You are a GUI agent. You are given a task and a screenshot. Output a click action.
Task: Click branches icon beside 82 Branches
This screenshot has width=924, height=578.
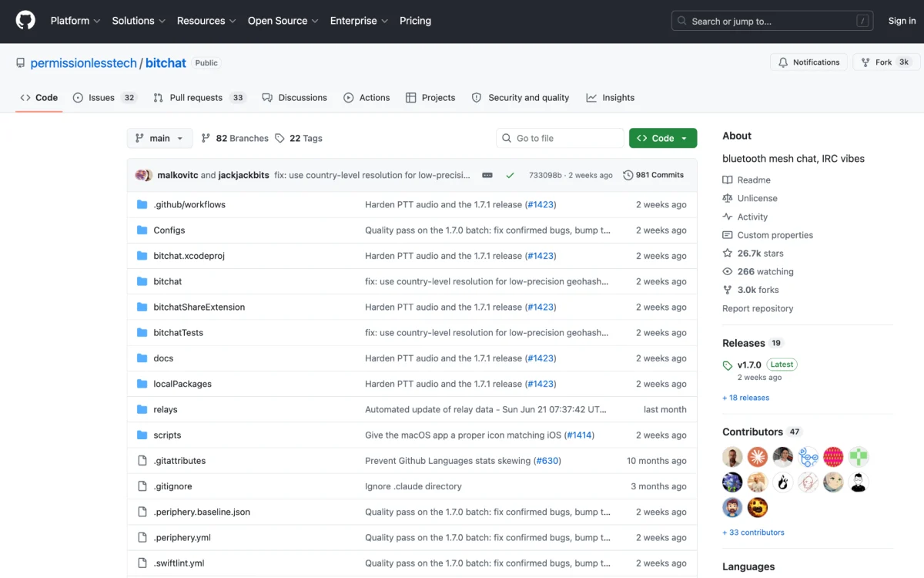[206, 138]
